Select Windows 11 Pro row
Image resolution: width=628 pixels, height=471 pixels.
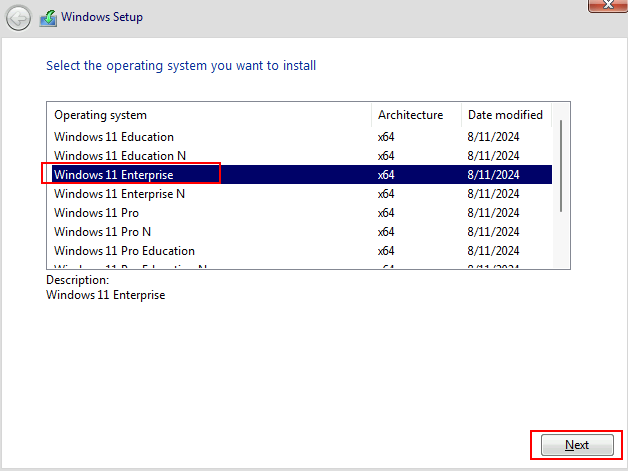tap(302, 213)
